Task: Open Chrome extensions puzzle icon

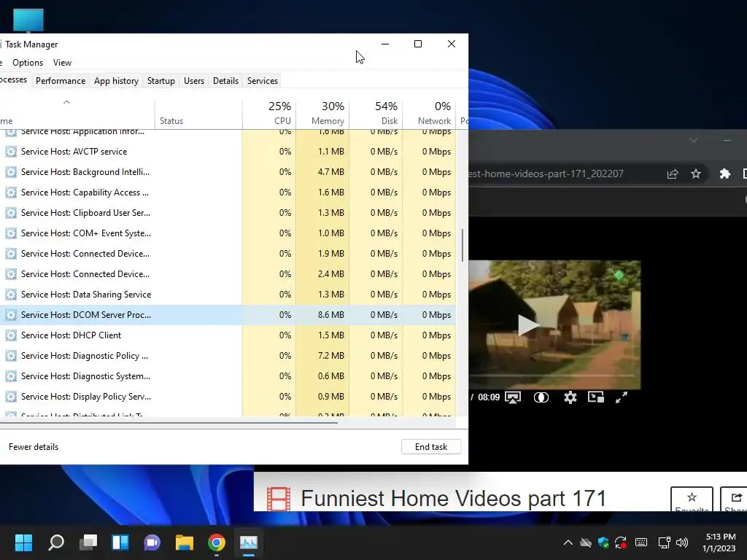Action: (x=725, y=174)
